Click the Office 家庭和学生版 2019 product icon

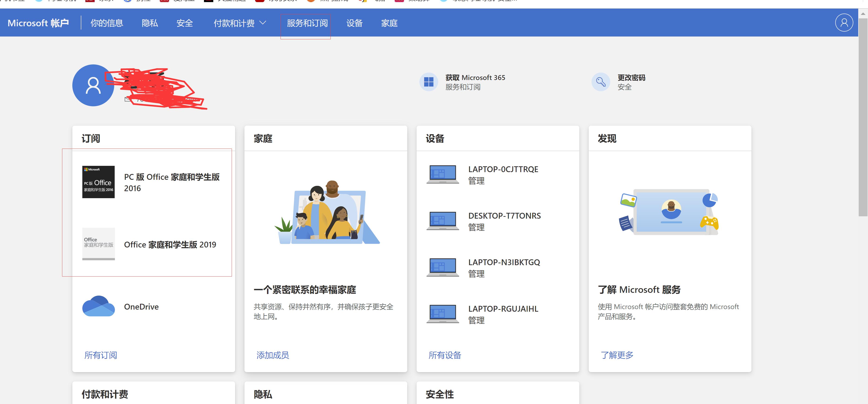(x=98, y=244)
